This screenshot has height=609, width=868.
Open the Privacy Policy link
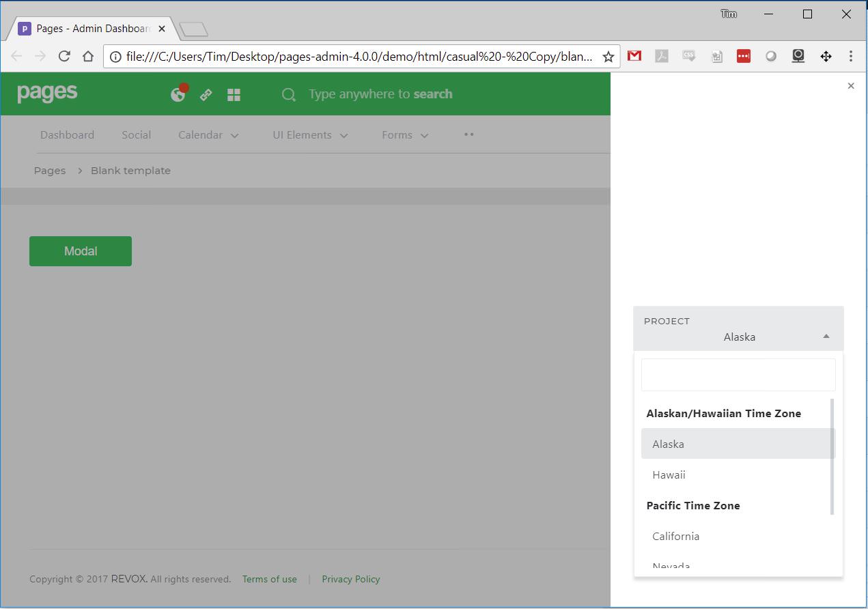pos(350,579)
